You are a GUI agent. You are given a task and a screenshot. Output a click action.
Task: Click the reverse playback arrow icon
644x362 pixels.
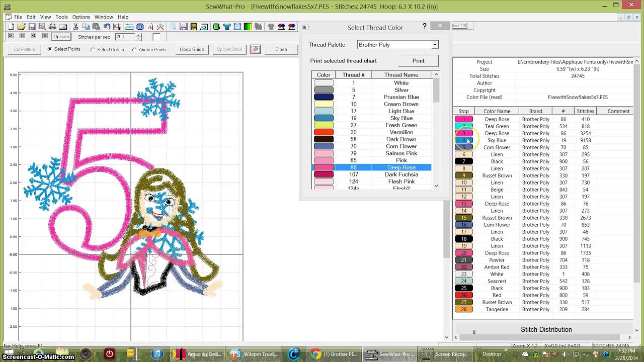tap(33, 36)
